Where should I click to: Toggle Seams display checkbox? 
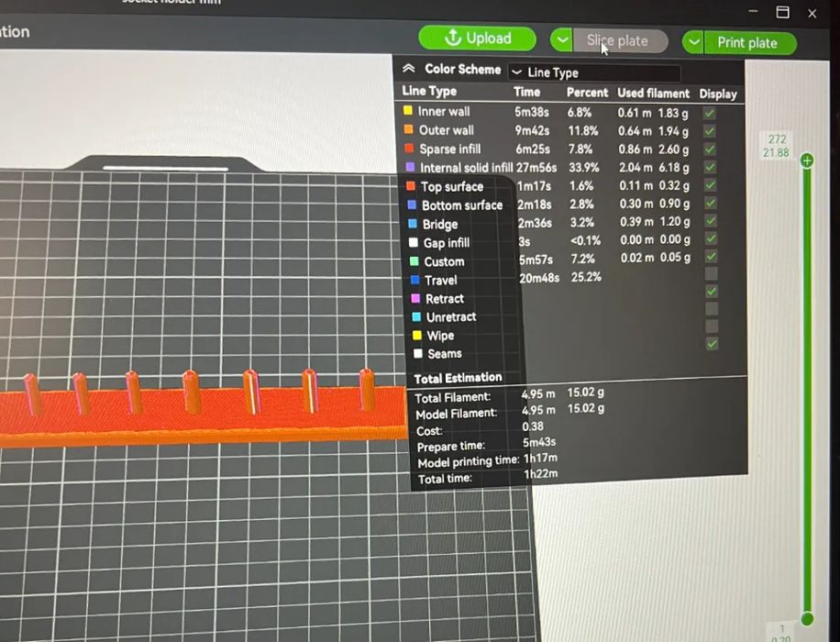[x=712, y=344]
